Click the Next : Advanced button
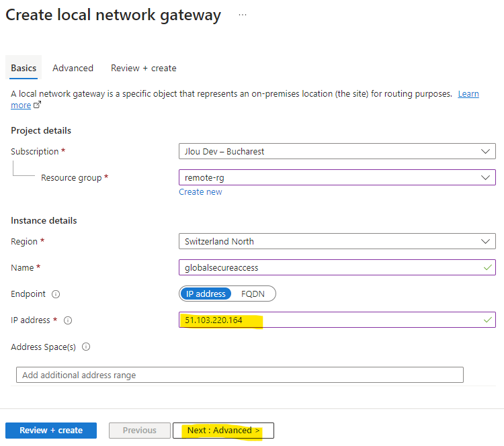Screen dimensions: 504x446 point(223,431)
